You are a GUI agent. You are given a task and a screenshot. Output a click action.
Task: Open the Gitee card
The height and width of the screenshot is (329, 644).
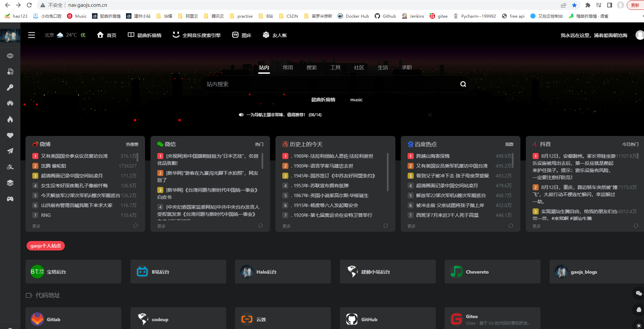(493, 318)
